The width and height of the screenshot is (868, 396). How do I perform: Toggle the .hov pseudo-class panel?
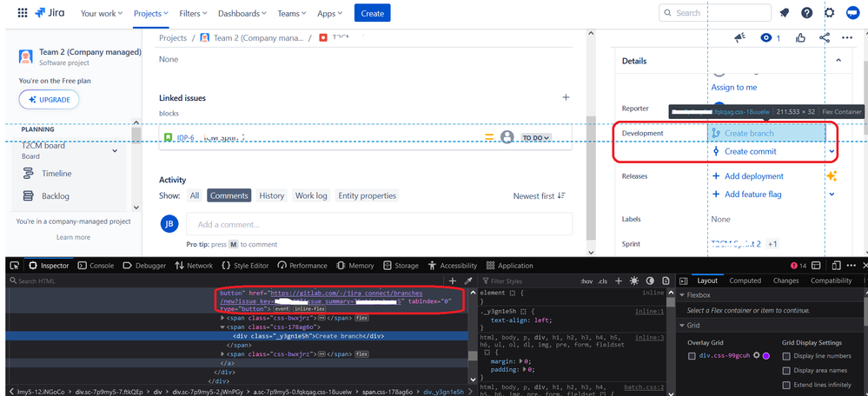[586, 281]
